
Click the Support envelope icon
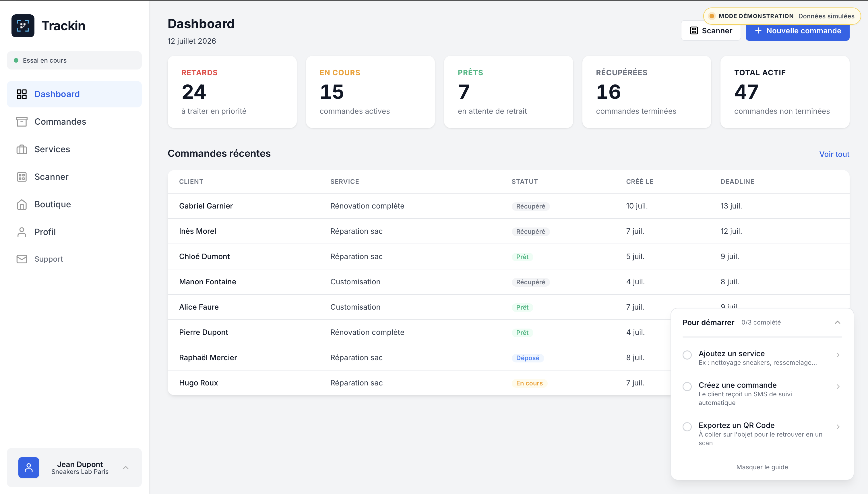click(x=22, y=259)
